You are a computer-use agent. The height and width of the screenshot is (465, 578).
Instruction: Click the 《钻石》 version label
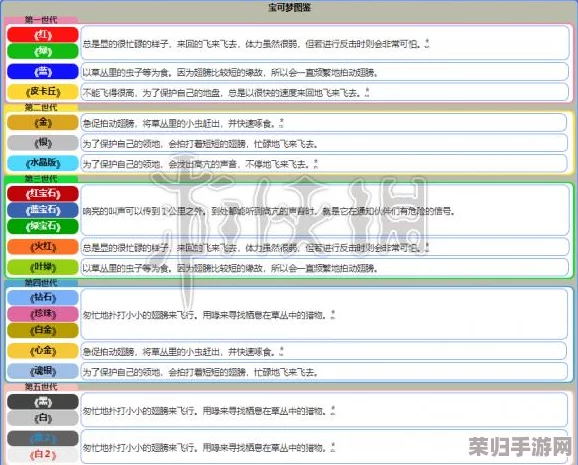click(43, 298)
